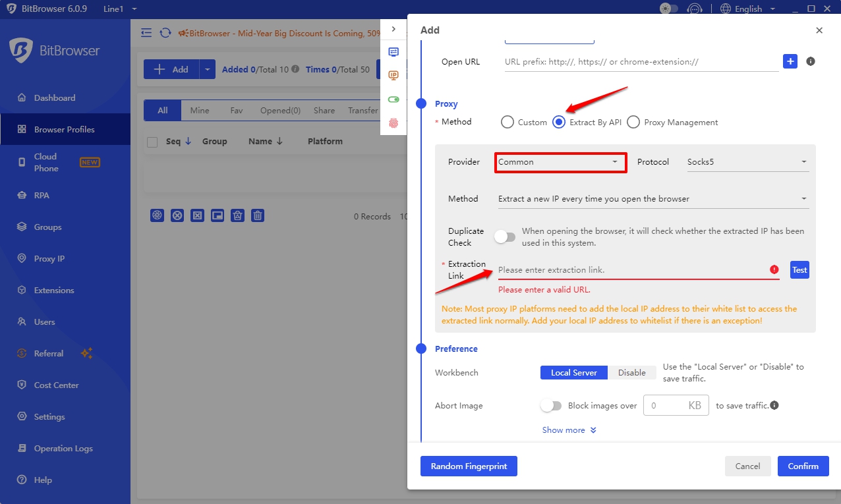Tick the select-all checkbox in the table header
This screenshot has width=841, height=504.
[x=152, y=142]
